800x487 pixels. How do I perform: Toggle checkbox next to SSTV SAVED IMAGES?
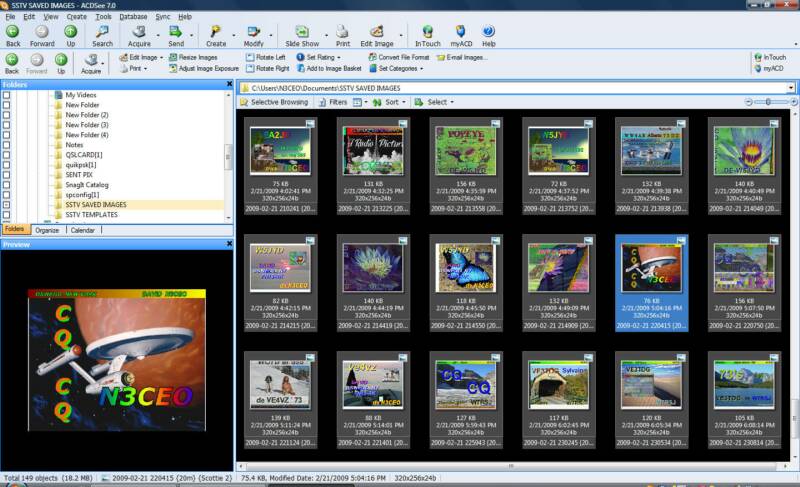pyautogui.click(x=7, y=205)
